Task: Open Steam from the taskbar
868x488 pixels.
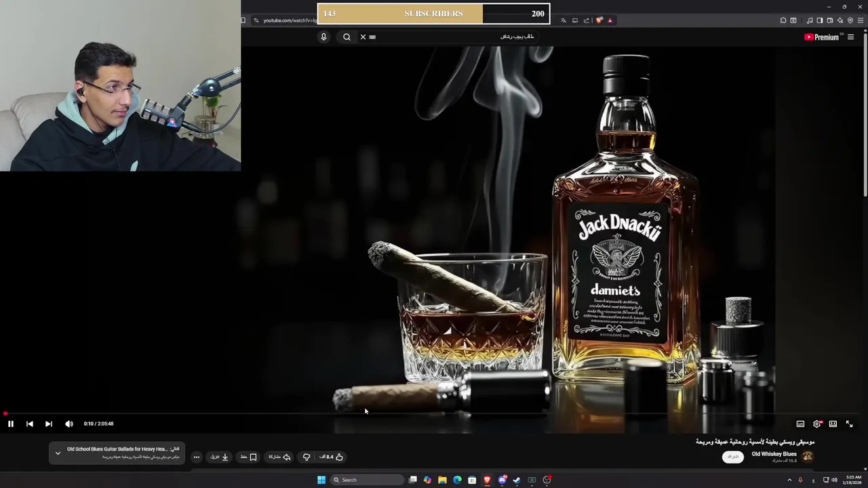Action: pos(517,480)
